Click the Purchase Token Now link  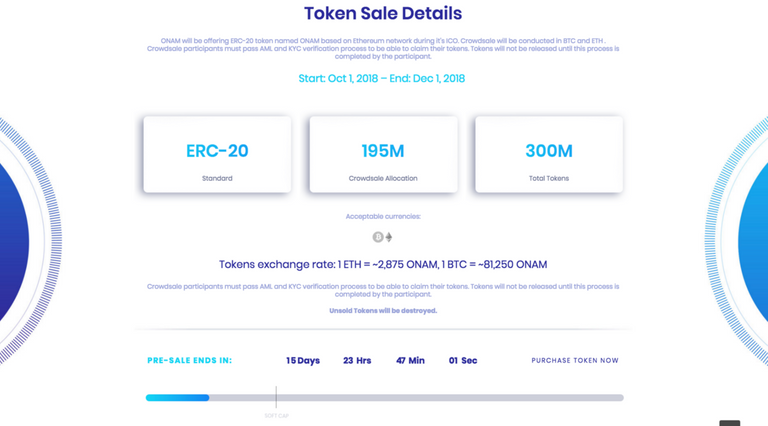[x=575, y=360]
